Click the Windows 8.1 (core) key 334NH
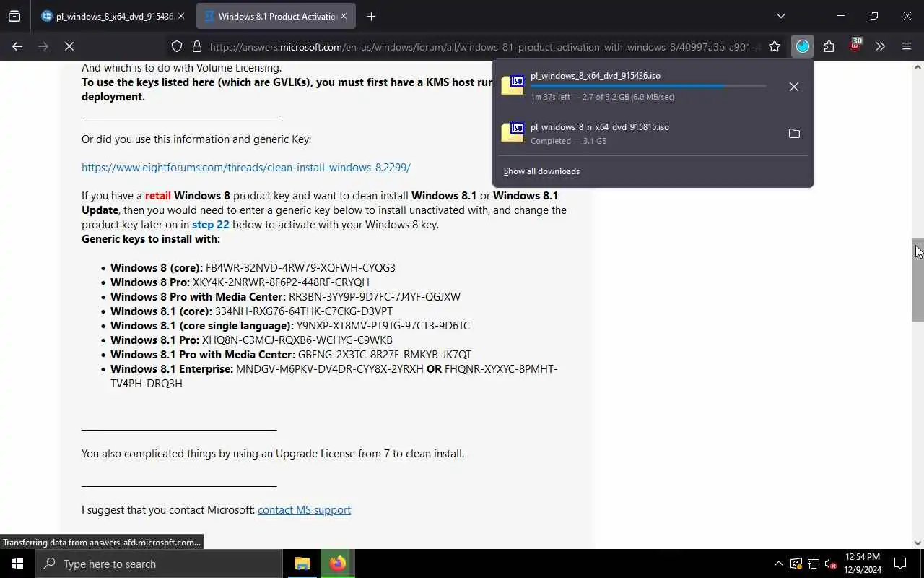The image size is (924, 578). 304,311
